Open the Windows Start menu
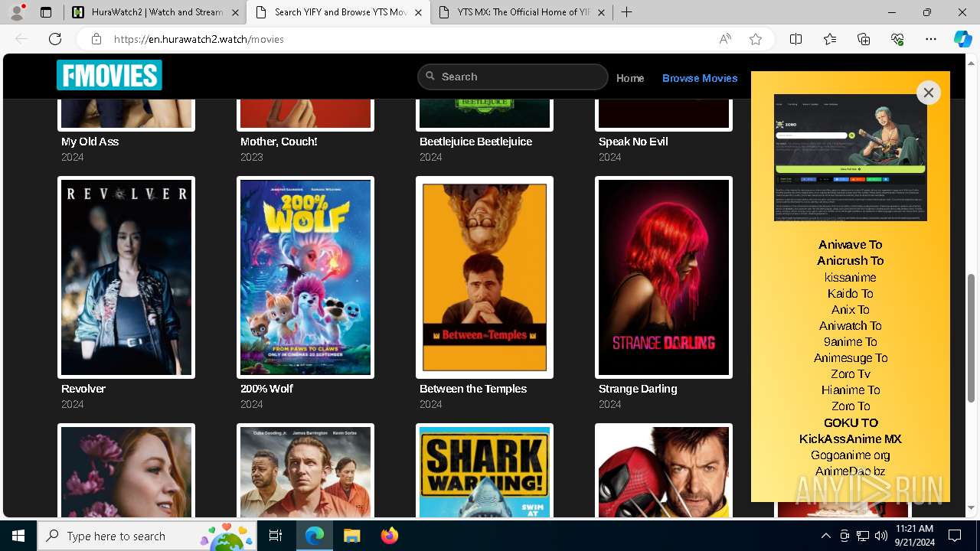Screen dimensions: 980x551 tap(18, 536)
